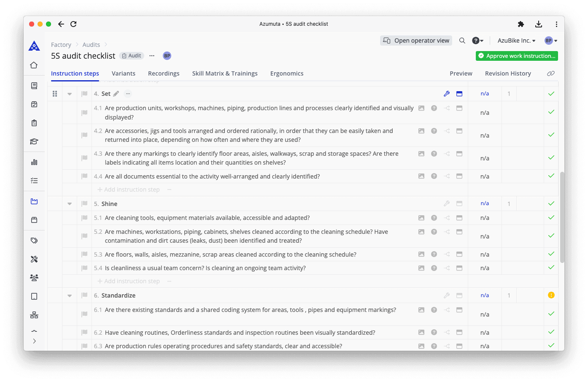Open the Home icon in the sidebar
Image resolution: width=588 pixels, height=382 pixels.
click(x=34, y=65)
